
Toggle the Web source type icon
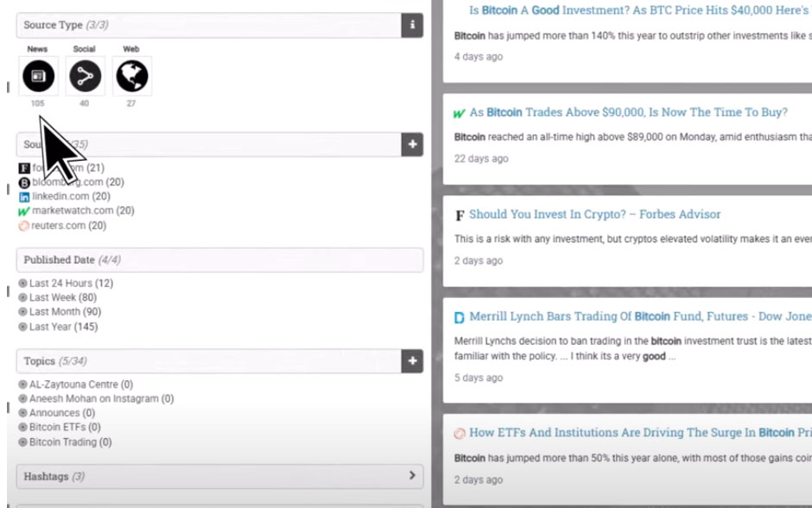132,76
